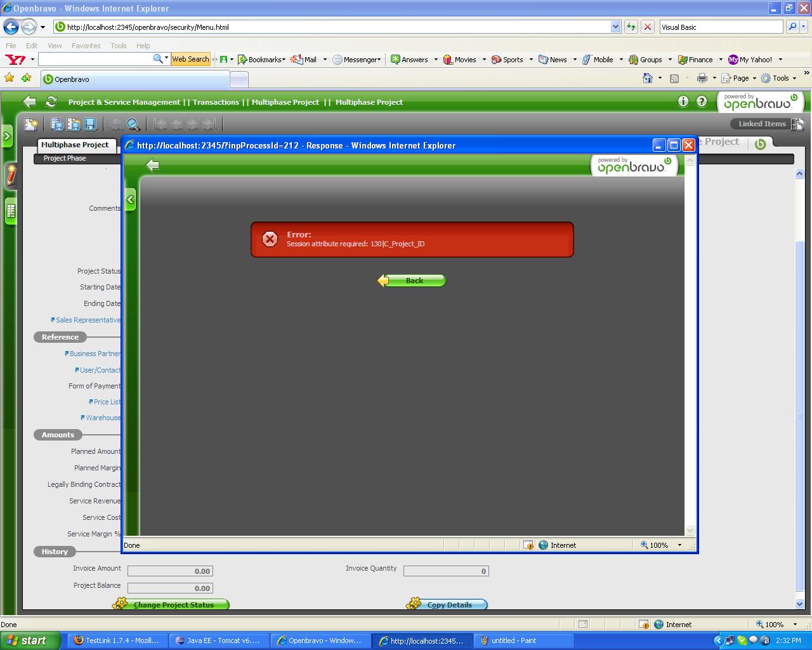Image resolution: width=812 pixels, height=650 pixels.
Task: Open the View menu
Action: coord(55,46)
